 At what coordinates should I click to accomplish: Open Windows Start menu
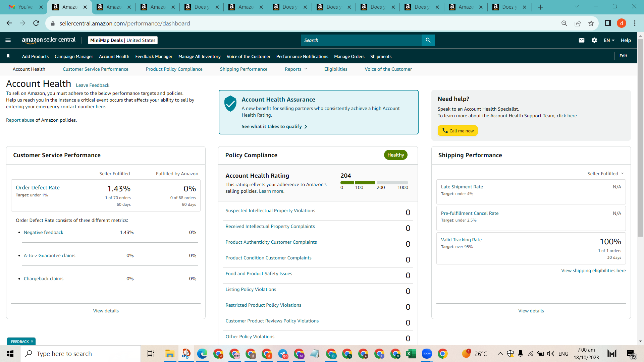tap(10, 354)
